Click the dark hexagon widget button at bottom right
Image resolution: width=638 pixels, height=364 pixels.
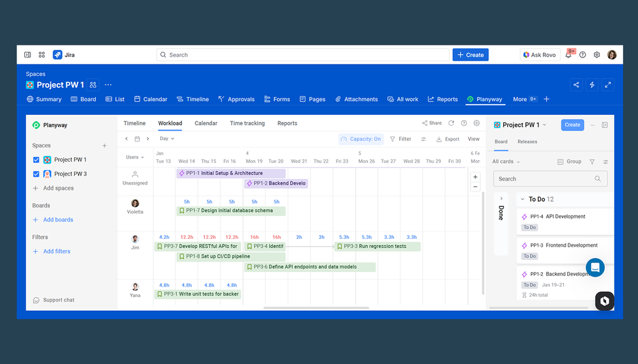pos(605,301)
